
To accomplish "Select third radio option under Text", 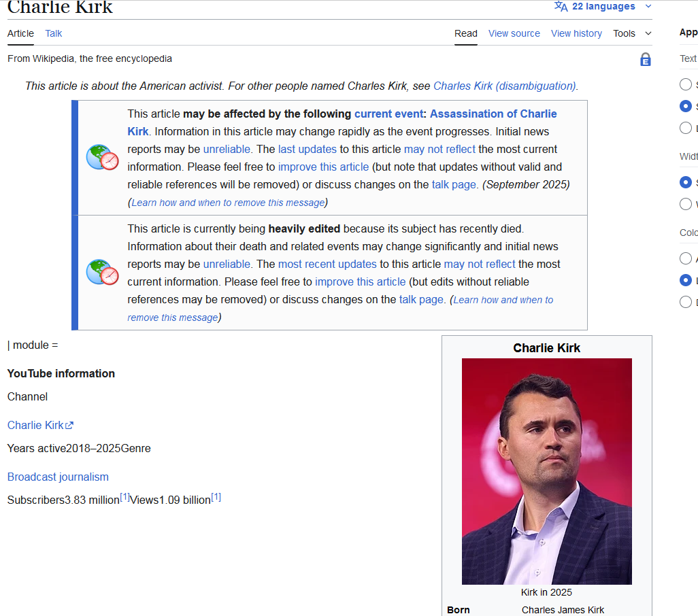I will click(686, 128).
